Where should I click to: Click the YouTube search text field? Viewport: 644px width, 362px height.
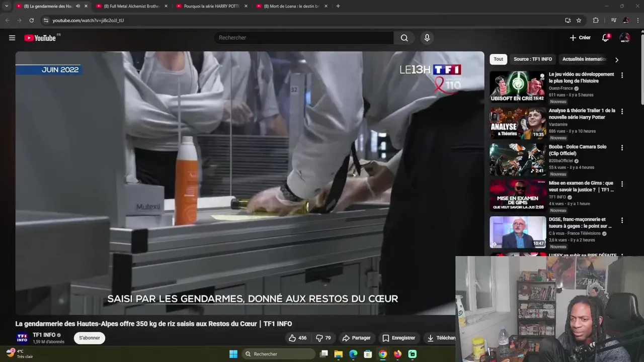pos(304,38)
